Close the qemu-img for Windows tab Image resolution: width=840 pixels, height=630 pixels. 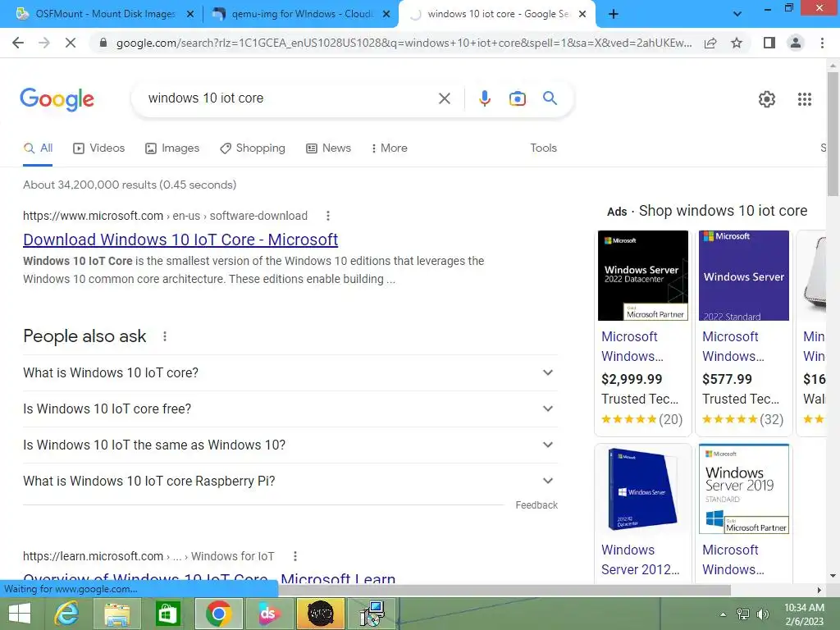click(386, 14)
